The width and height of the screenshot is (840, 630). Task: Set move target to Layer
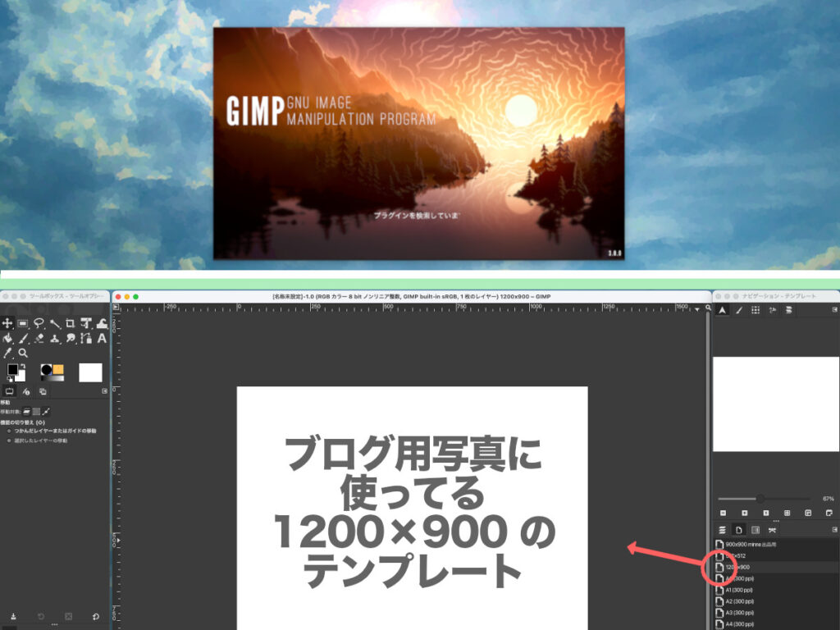tap(26, 412)
